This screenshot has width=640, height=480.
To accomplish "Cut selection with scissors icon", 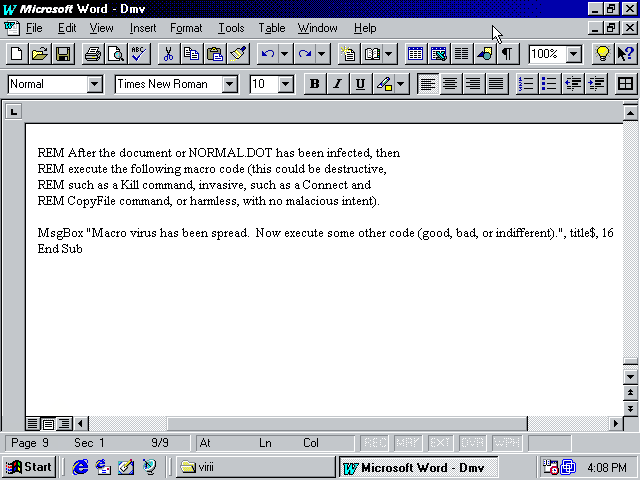I will pos(168,54).
